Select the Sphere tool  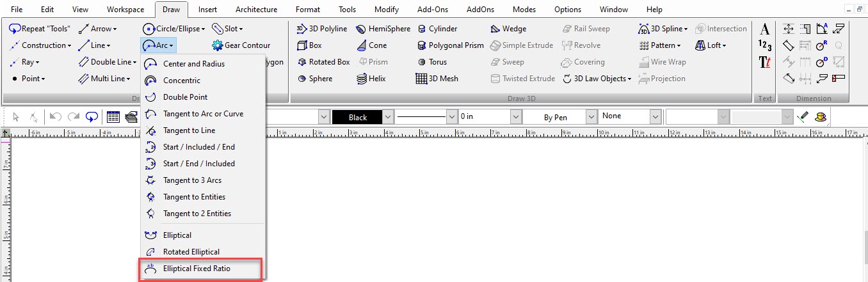point(315,79)
